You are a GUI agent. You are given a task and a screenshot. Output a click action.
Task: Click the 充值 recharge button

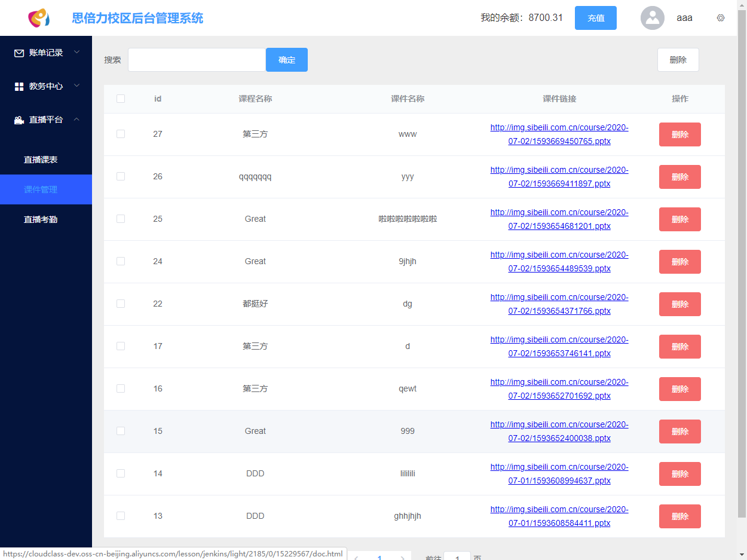(x=595, y=18)
